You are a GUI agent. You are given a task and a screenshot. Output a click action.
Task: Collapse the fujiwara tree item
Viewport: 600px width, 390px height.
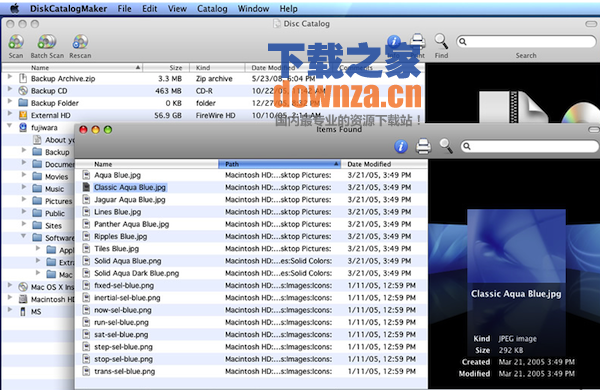(x=10, y=126)
